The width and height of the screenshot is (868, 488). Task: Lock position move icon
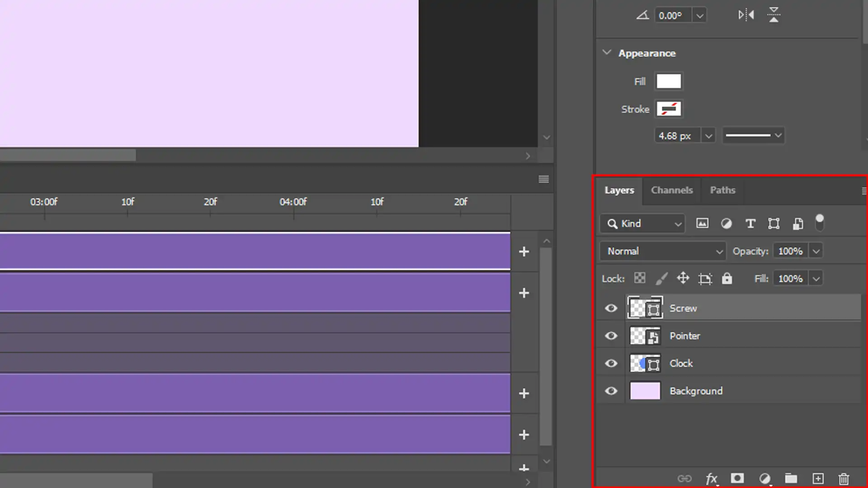[x=683, y=278]
